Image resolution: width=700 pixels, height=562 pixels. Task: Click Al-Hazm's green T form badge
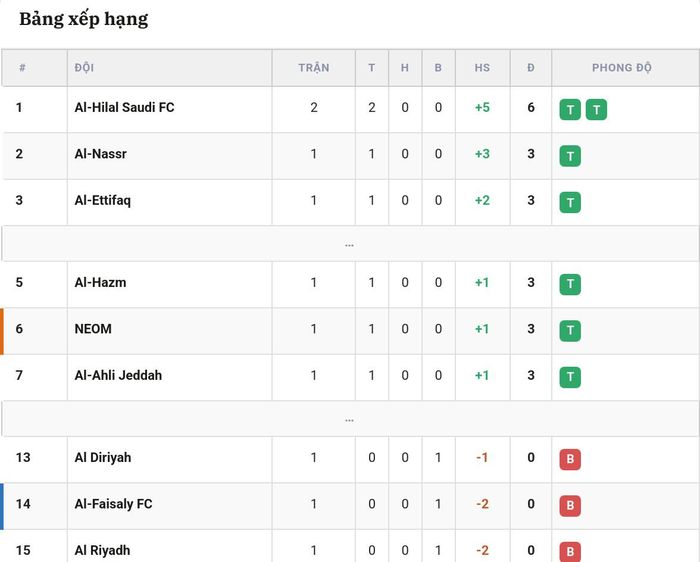point(570,284)
